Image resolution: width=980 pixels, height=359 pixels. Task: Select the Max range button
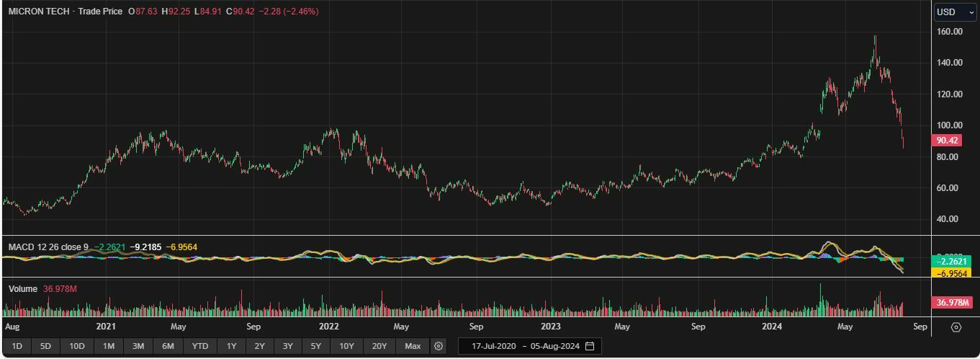tap(413, 346)
